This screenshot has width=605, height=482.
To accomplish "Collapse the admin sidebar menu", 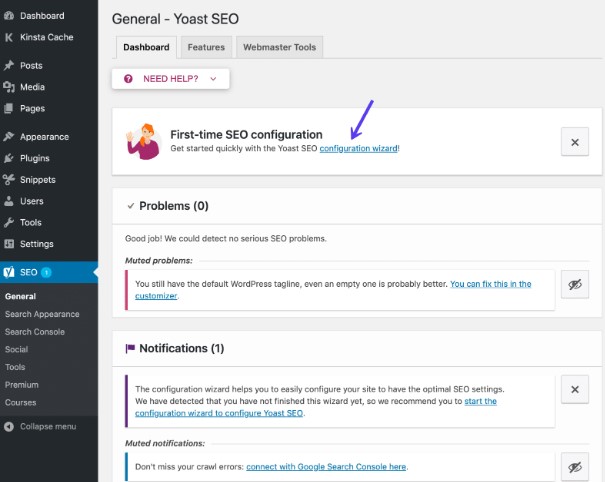I will [x=47, y=426].
